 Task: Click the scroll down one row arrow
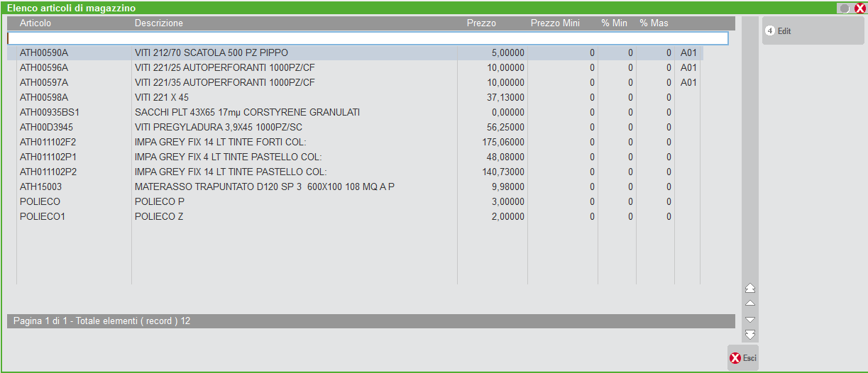tap(750, 319)
